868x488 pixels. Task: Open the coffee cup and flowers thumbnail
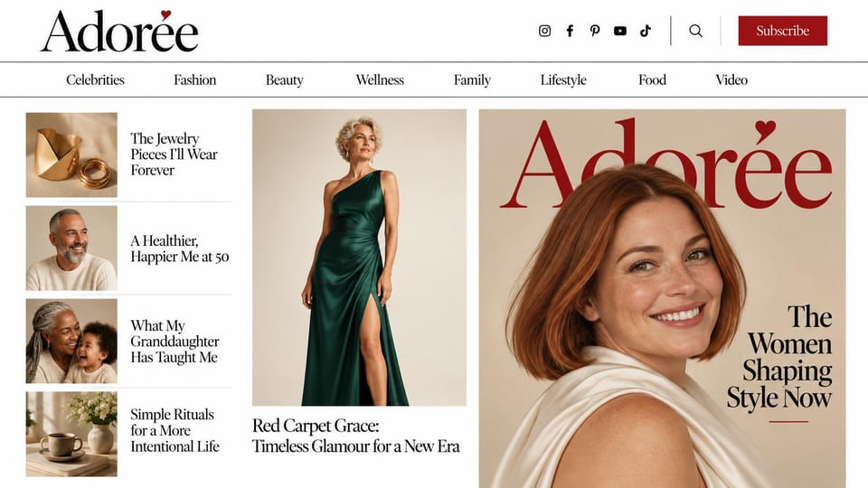71,435
